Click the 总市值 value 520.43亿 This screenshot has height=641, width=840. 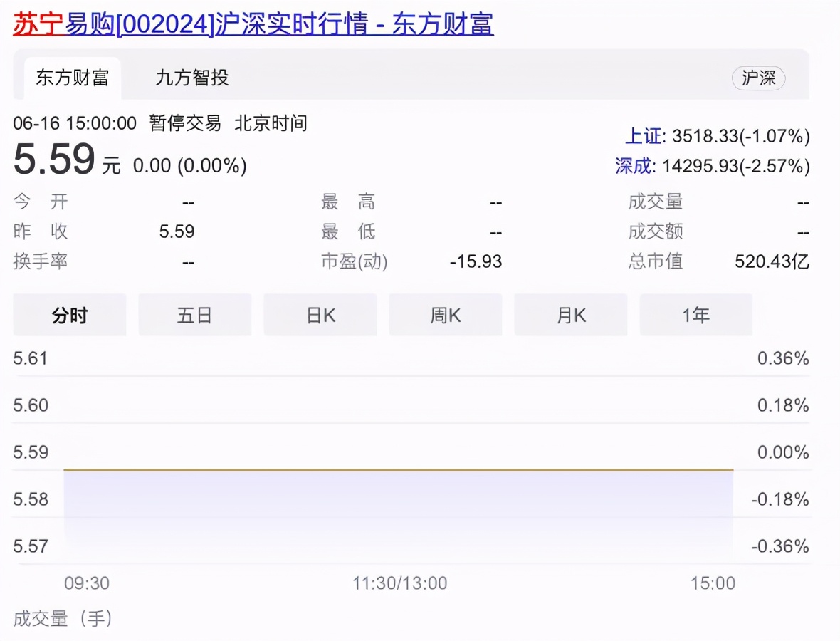772,261
